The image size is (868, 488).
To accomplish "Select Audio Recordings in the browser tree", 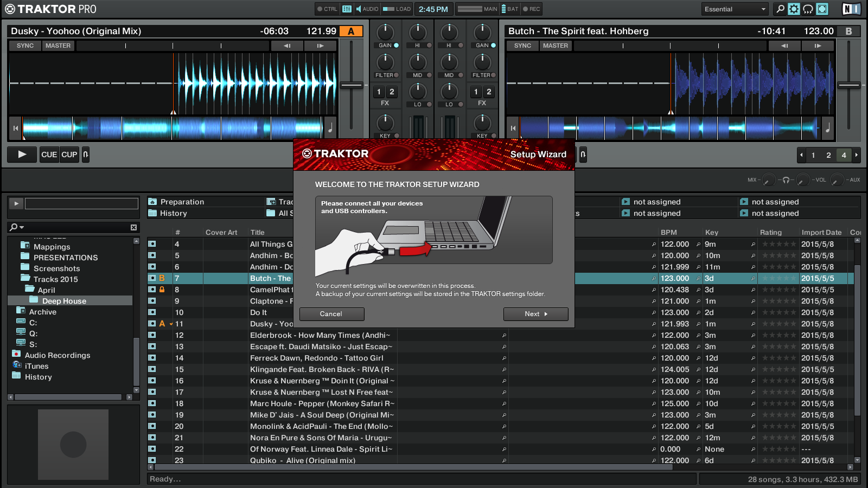I will pos(58,355).
